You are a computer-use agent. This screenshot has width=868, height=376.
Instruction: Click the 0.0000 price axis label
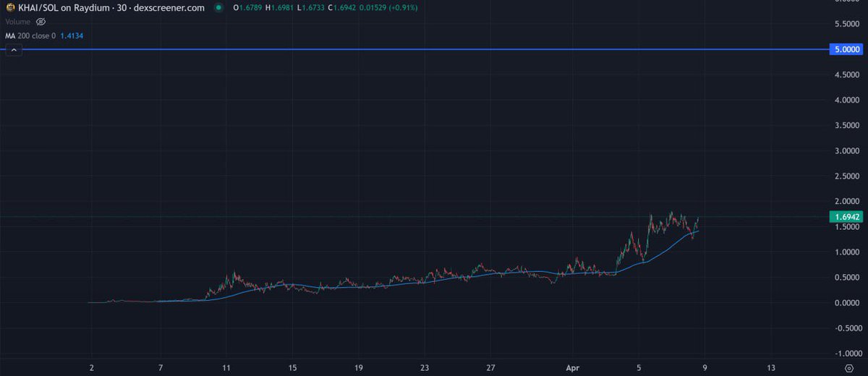click(847, 302)
